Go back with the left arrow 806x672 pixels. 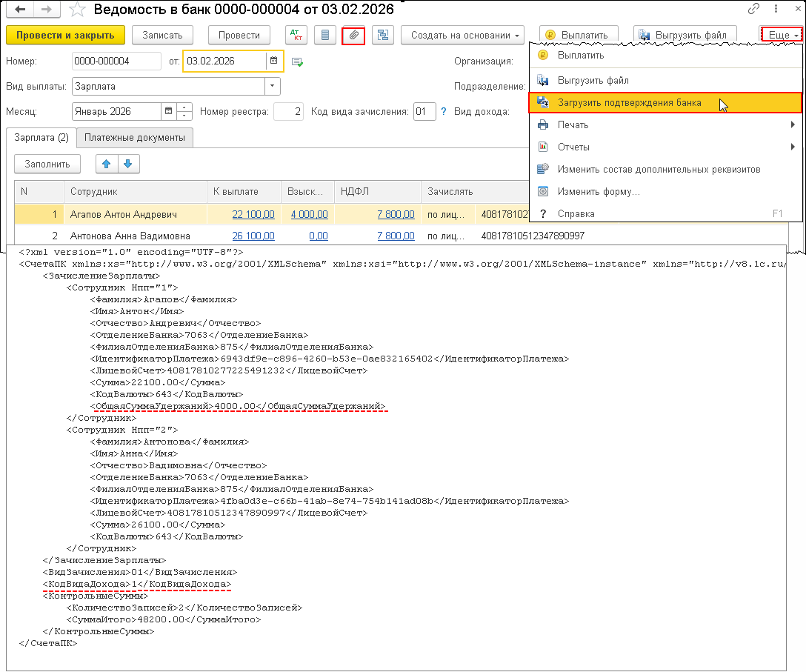pyautogui.click(x=20, y=9)
